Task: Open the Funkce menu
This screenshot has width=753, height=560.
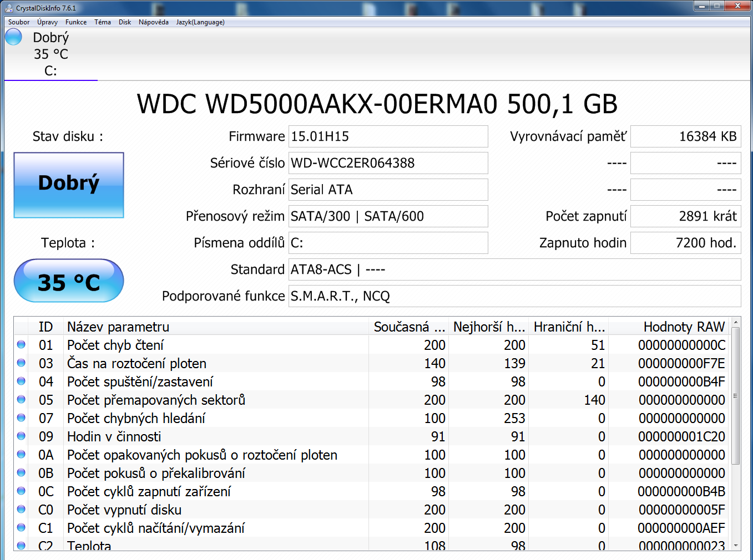Action: tap(76, 22)
